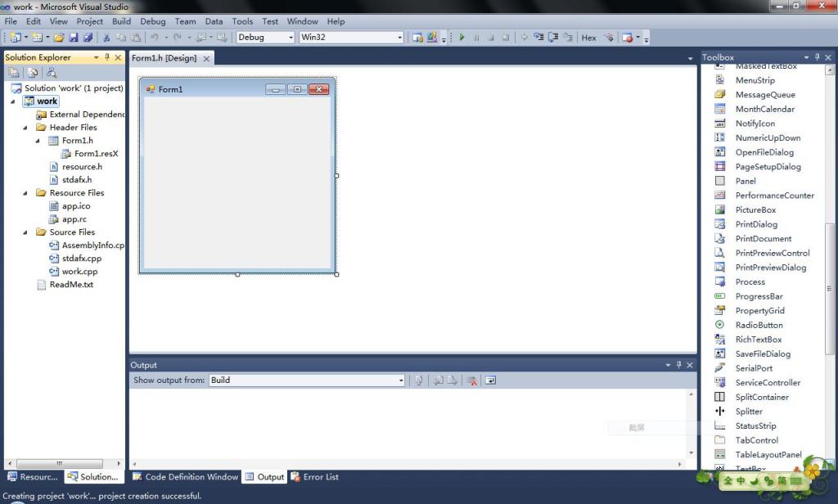
Task: Toggle auto-hide pin on the Toolbox panel
Action: [818, 57]
